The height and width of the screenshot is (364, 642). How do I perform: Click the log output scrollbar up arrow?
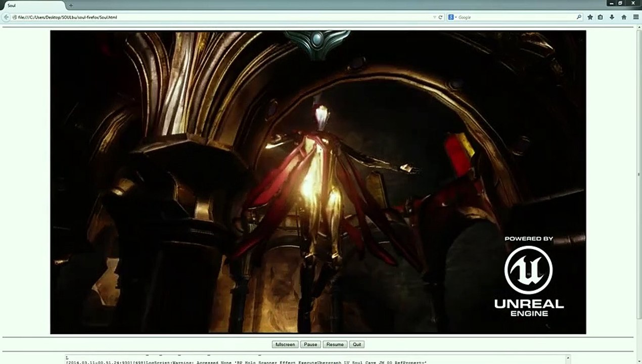[x=567, y=358]
